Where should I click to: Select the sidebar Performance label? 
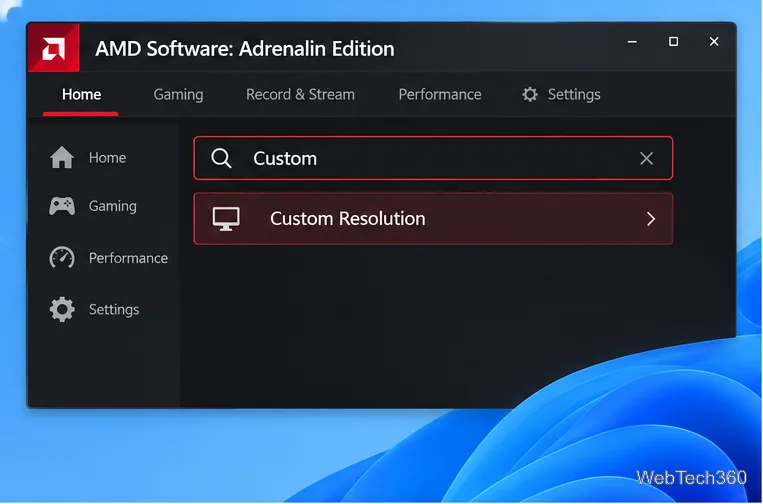(x=128, y=258)
